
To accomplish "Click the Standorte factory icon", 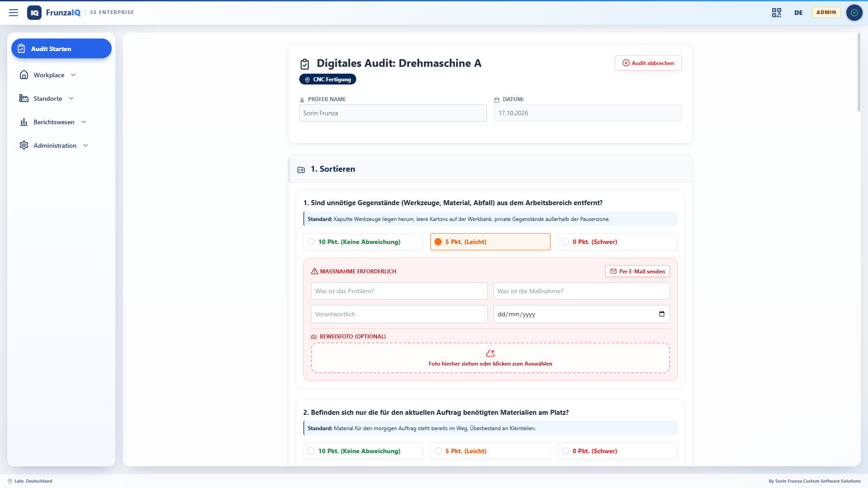I will [x=24, y=99].
